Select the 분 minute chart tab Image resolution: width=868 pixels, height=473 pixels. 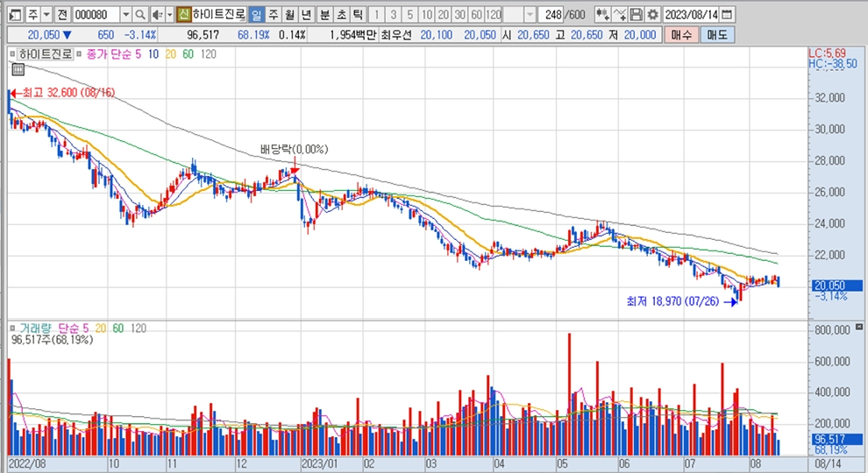pyautogui.click(x=324, y=15)
